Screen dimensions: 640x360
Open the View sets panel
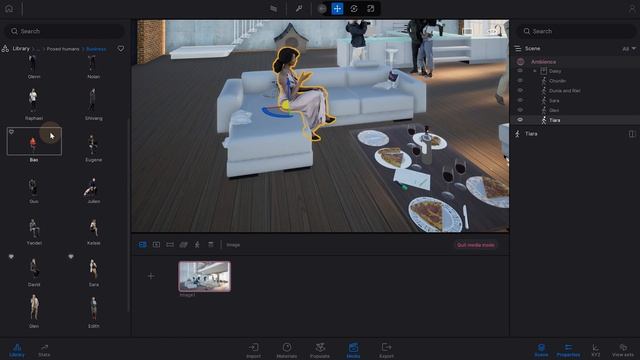click(623, 350)
